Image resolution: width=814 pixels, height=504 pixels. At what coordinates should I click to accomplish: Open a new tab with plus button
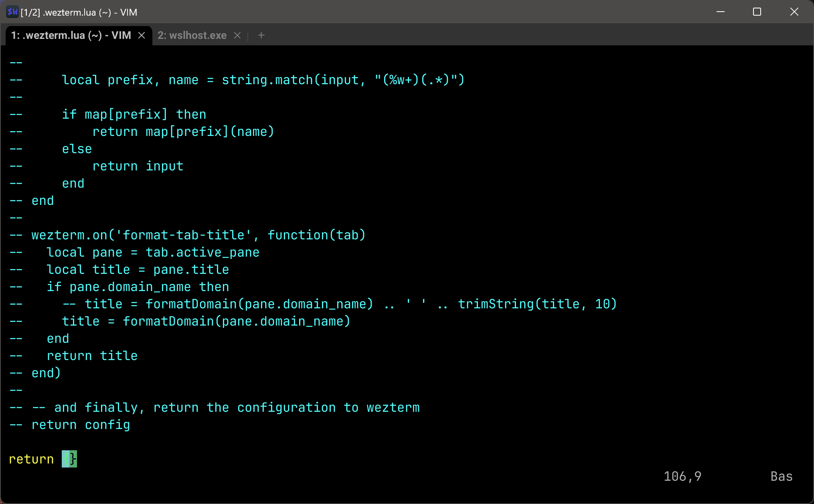pos(261,35)
